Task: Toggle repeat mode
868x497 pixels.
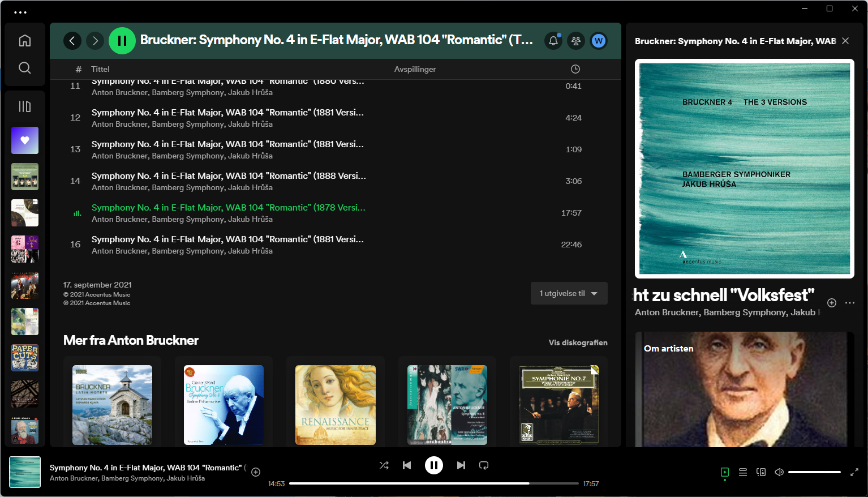Action: [x=484, y=465]
